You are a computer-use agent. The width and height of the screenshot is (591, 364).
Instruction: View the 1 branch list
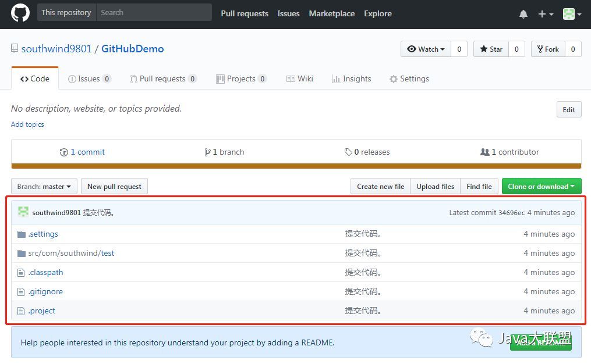click(x=224, y=152)
